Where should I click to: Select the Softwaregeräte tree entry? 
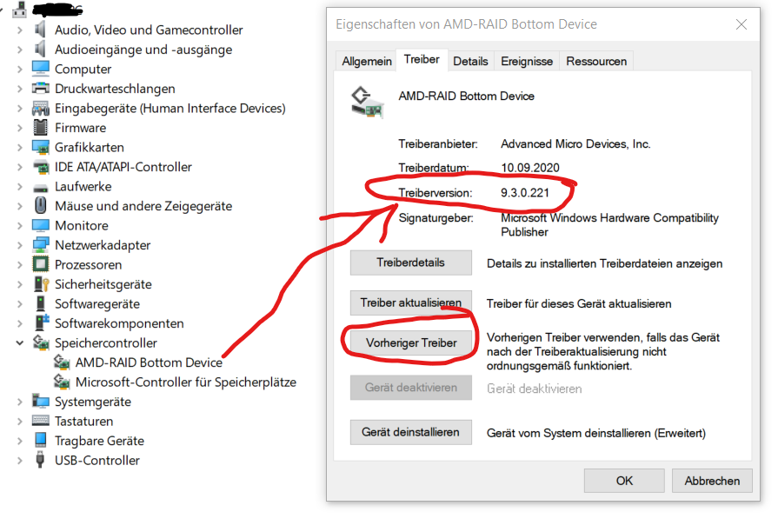[x=97, y=303]
